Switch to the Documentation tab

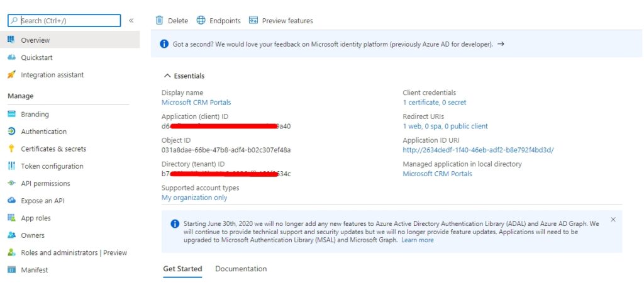241,269
